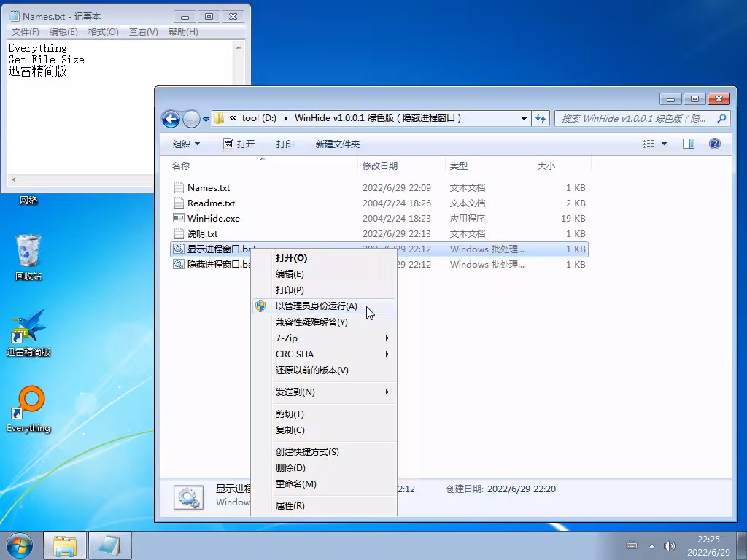Select the 回收站 desktop icon
The width and height of the screenshot is (747, 560).
point(28,257)
